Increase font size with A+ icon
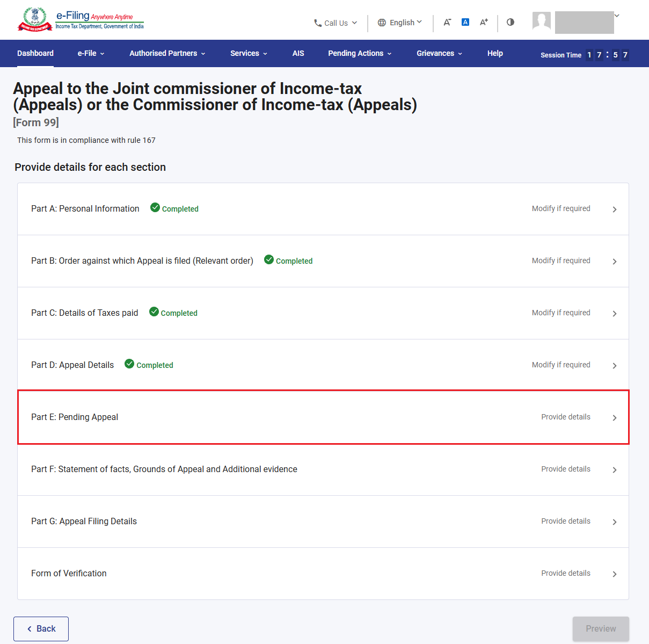Image resolution: width=649 pixels, height=644 pixels. click(484, 22)
